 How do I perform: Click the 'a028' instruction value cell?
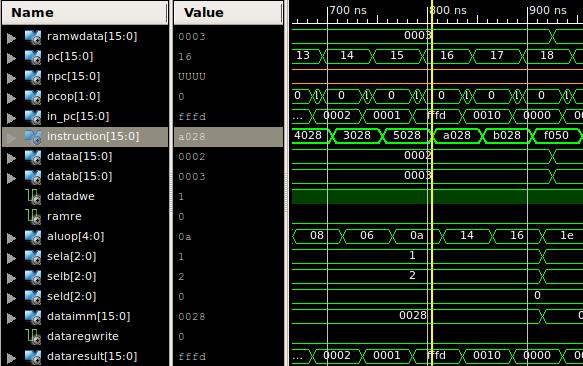pos(191,137)
